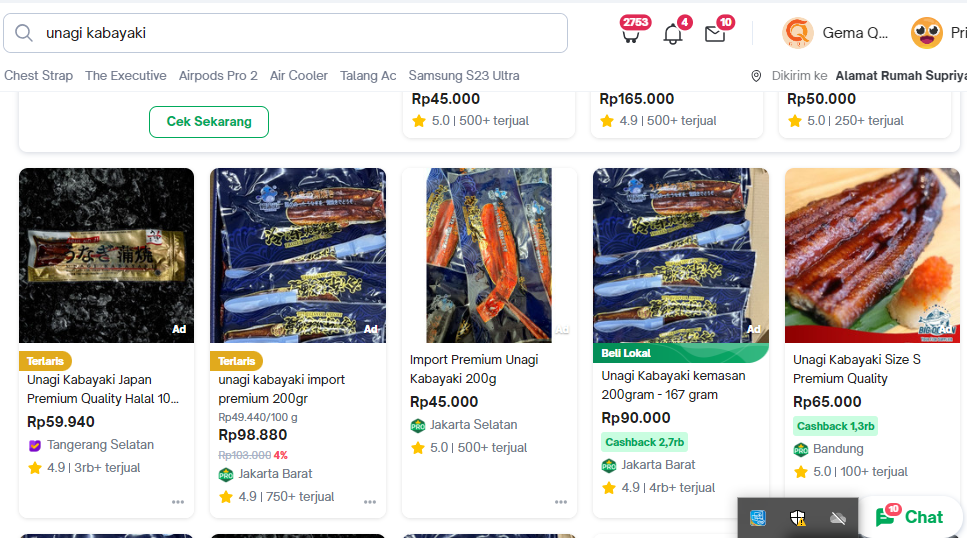Viewport: 967px width, 538px height.
Task: Open the inbox envelope icon
Action: point(714,35)
